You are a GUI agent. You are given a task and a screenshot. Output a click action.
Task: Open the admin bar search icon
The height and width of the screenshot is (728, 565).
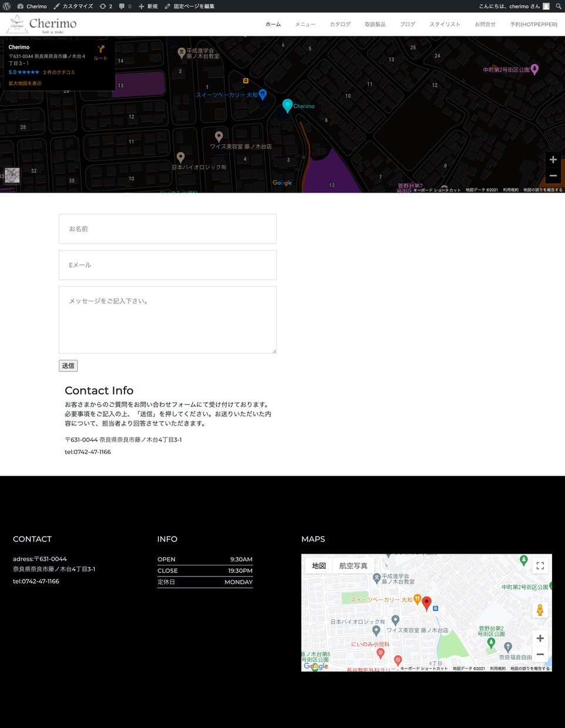[559, 6]
